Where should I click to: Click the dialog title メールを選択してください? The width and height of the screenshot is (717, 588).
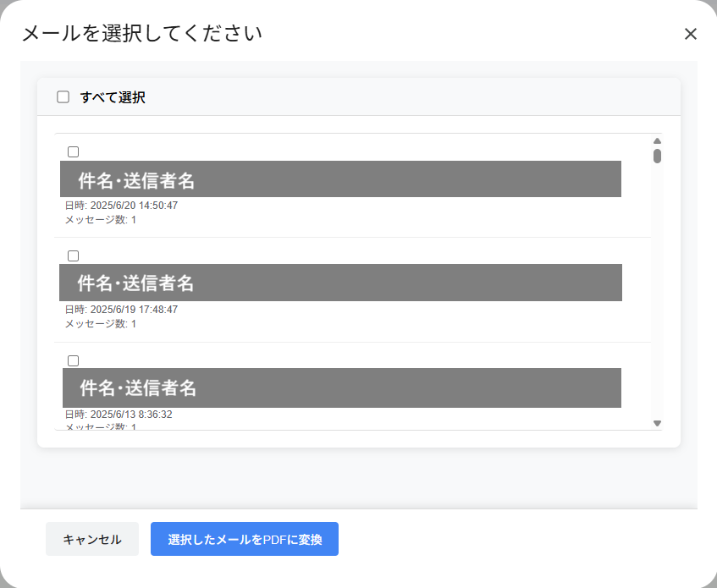click(x=142, y=33)
